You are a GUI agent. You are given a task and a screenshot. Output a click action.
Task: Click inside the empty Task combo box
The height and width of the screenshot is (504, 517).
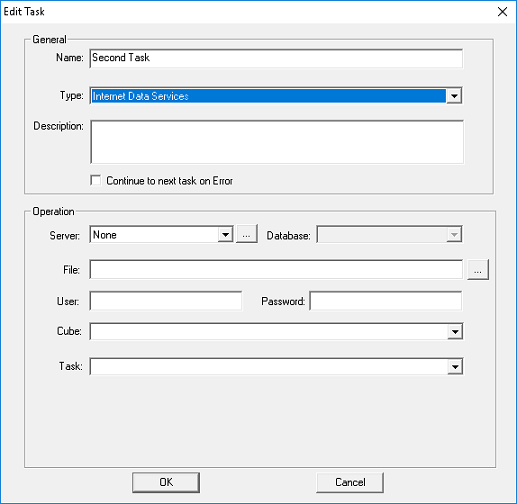point(269,367)
